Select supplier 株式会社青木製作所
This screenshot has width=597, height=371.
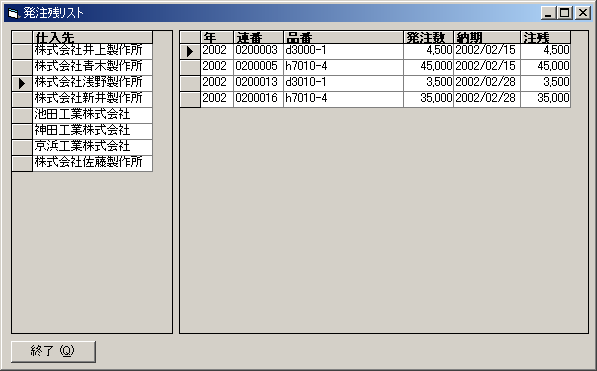[x=93, y=67]
